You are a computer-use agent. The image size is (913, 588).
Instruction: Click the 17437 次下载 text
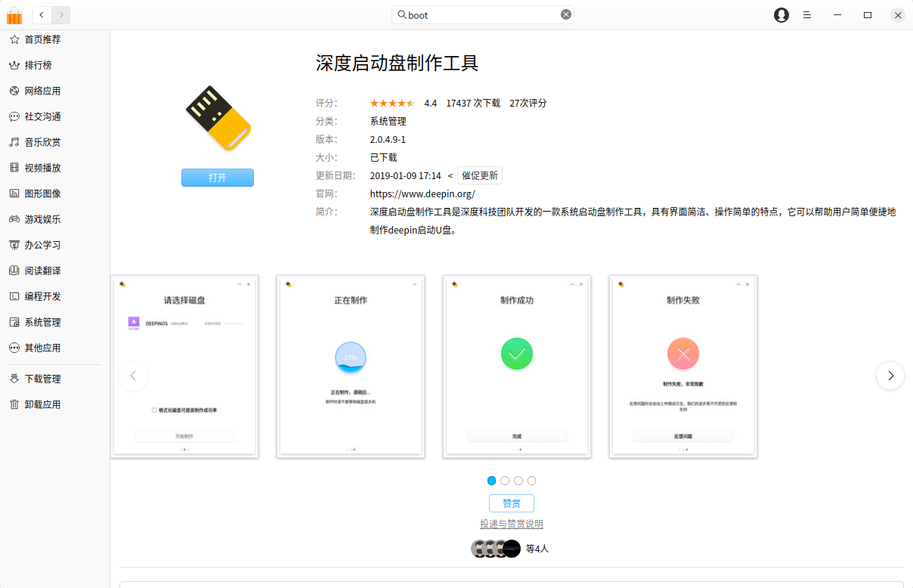click(473, 103)
